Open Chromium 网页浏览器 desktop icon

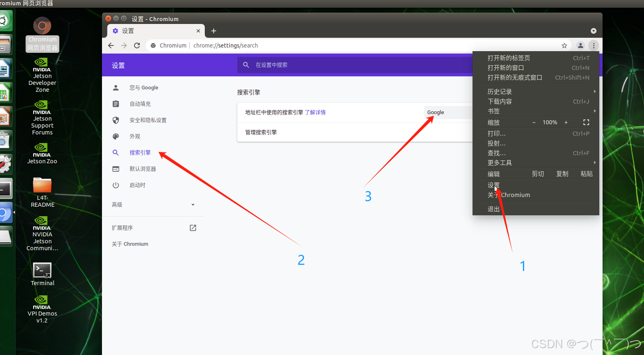coord(42,35)
